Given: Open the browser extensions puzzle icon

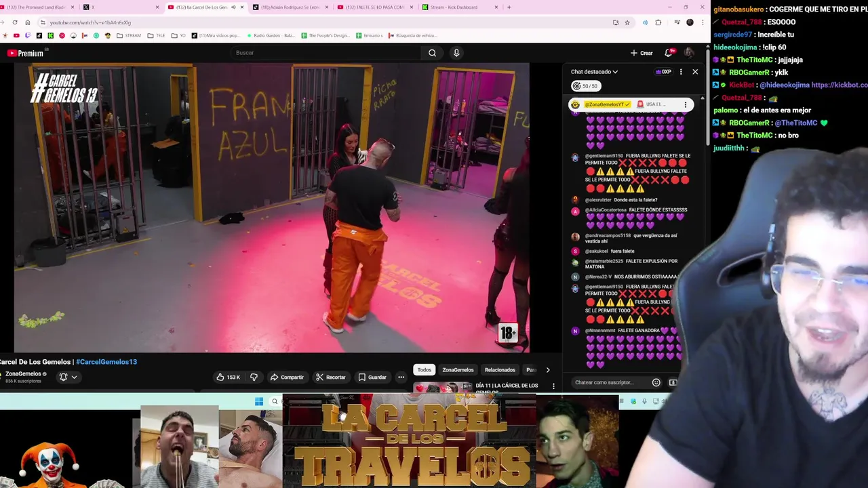Looking at the screenshot, I should [x=658, y=22].
